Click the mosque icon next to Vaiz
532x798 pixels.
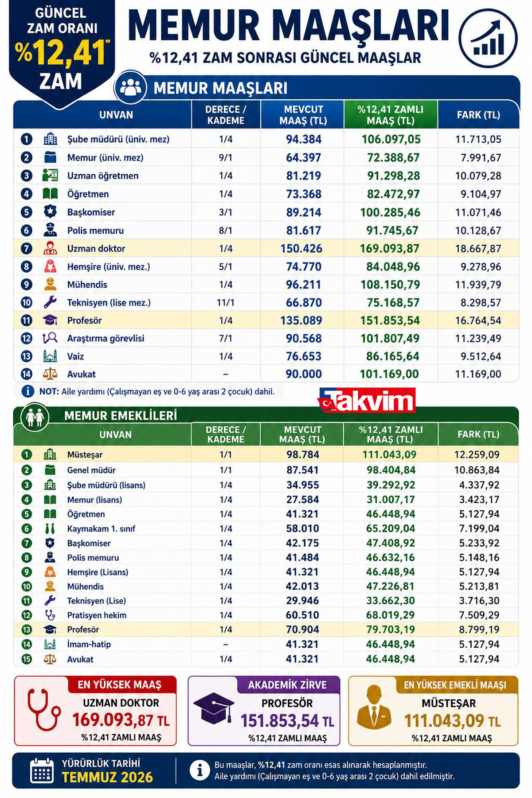click(x=50, y=356)
